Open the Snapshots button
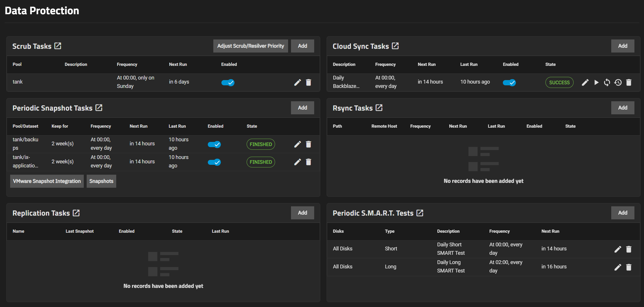This screenshot has height=307, width=644. (x=101, y=181)
